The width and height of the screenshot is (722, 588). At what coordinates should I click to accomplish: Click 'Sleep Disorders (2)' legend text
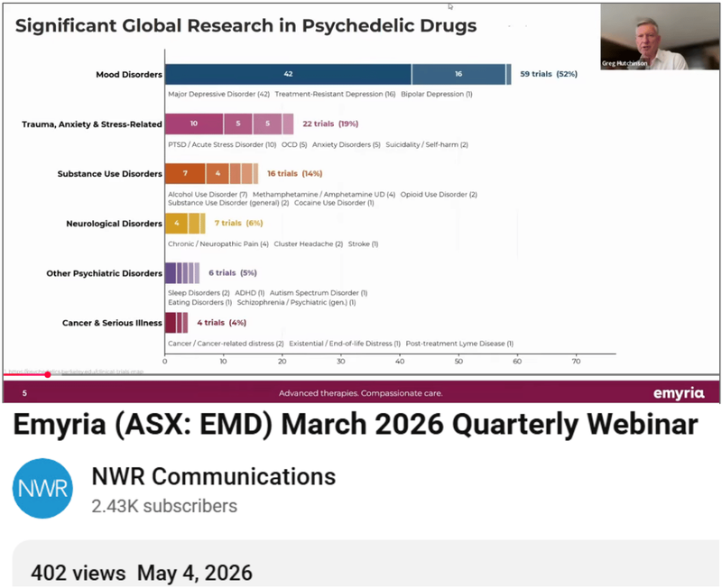click(x=199, y=293)
